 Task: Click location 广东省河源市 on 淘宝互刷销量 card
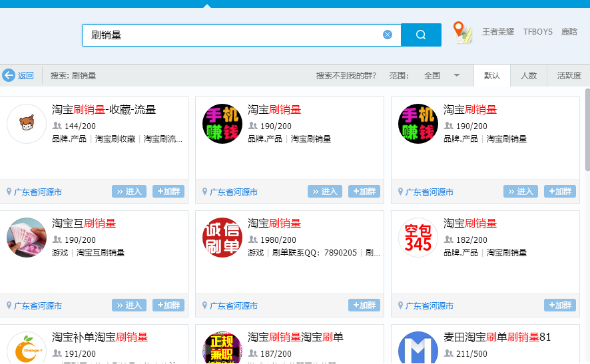point(38,306)
